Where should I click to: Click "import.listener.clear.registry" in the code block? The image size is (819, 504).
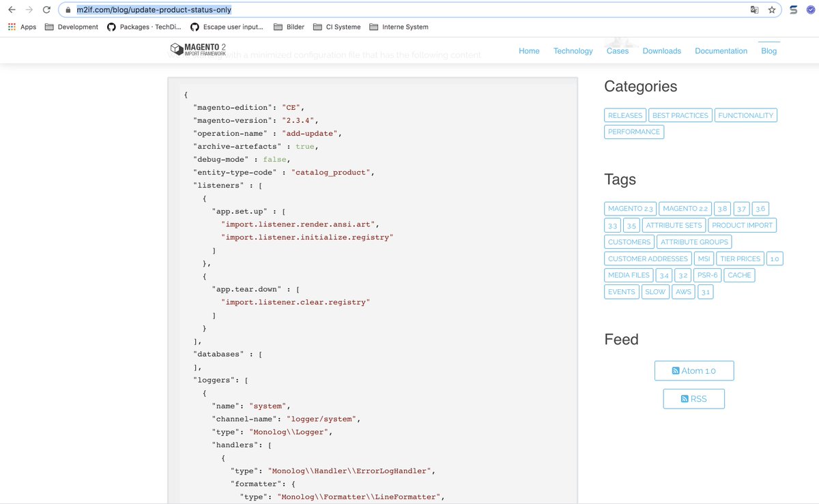(295, 301)
